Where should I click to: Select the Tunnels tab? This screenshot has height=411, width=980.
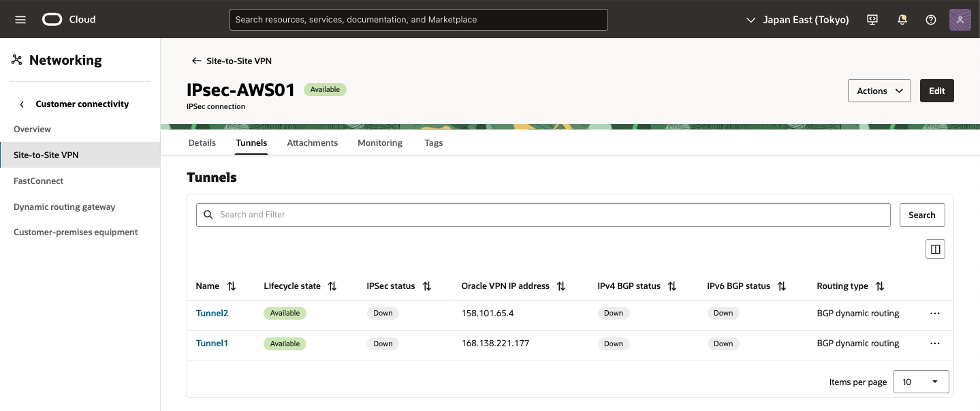tap(251, 143)
